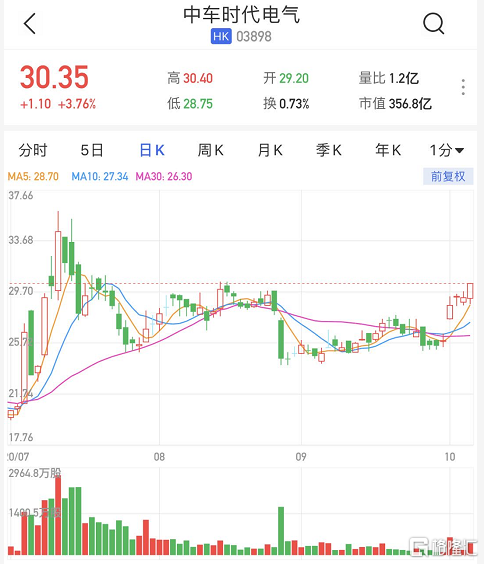
Task: Switch to the 5日 tab
Action: coord(92,150)
